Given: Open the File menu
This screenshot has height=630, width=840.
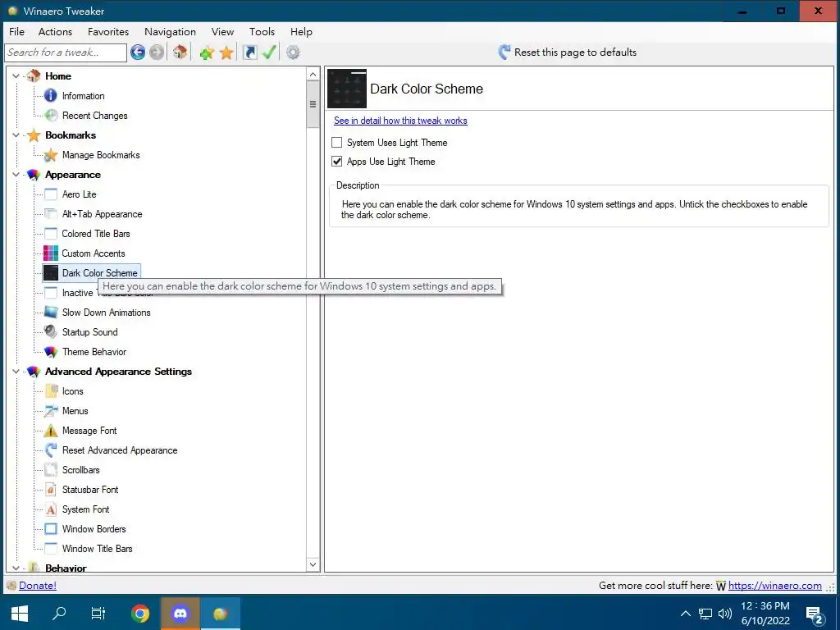Looking at the screenshot, I should 16,32.
